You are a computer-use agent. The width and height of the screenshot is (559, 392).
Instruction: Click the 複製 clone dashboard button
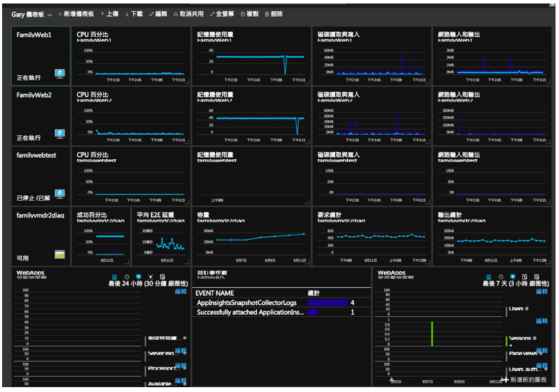point(250,14)
